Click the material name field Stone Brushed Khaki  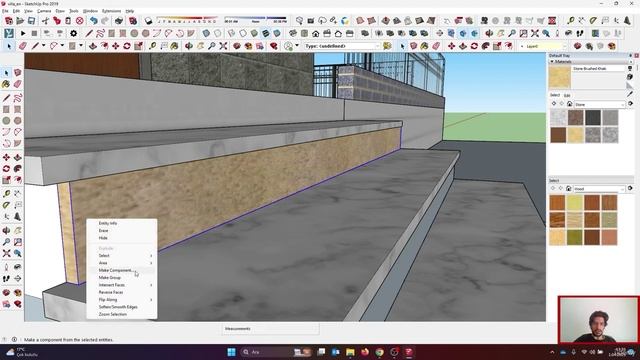(x=598, y=69)
